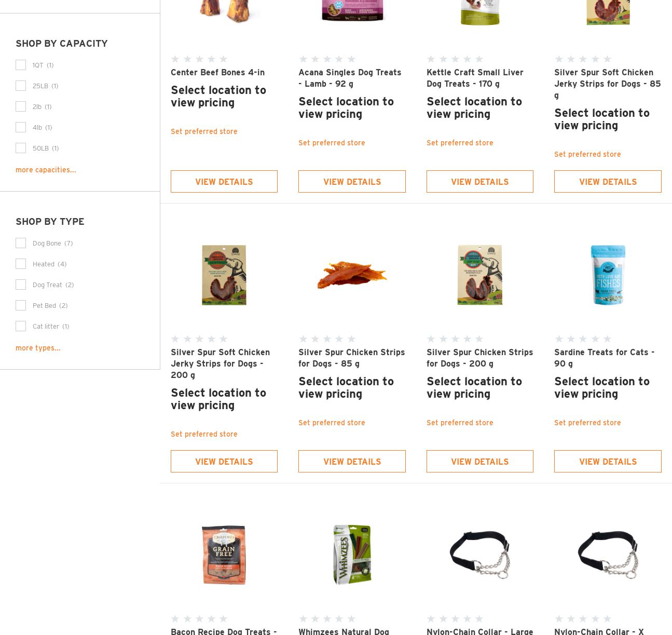This screenshot has height=635, width=672.
Task: Open the Whimzees Natural Dog treats image
Action: click(352, 555)
